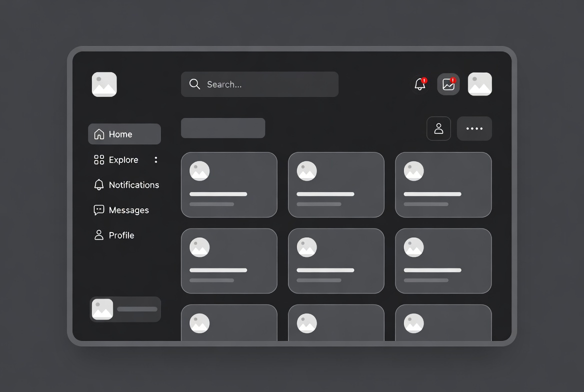Image resolution: width=584 pixels, height=392 pixels.
Task: Open the four-dot more options button
Action: (474, 128)
